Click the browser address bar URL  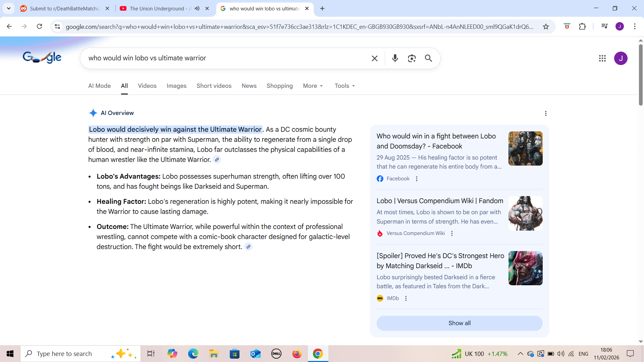click(300, 26)
